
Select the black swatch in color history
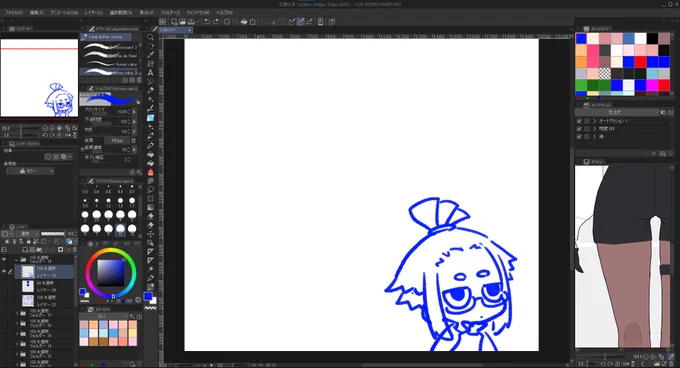click(x=652, y=39)
